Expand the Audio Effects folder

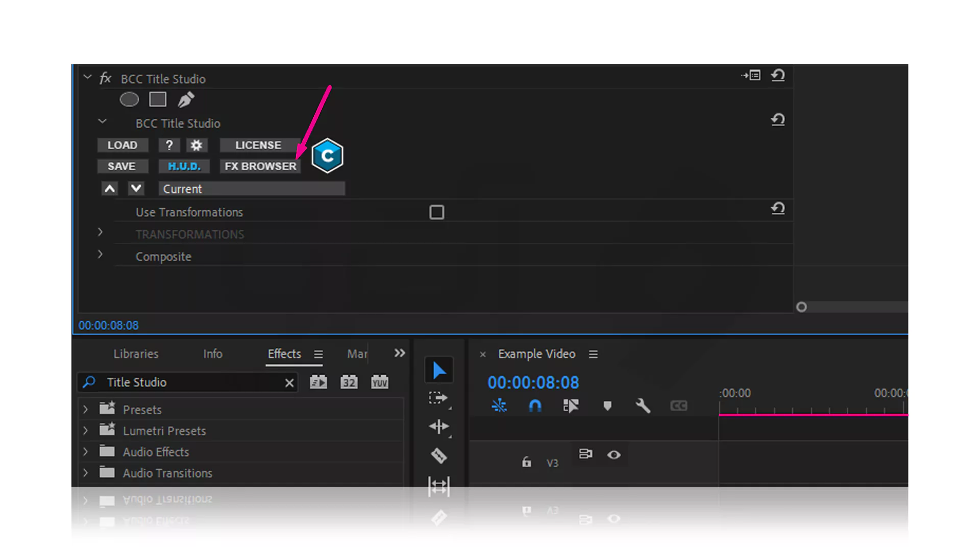tap(86, 452)
